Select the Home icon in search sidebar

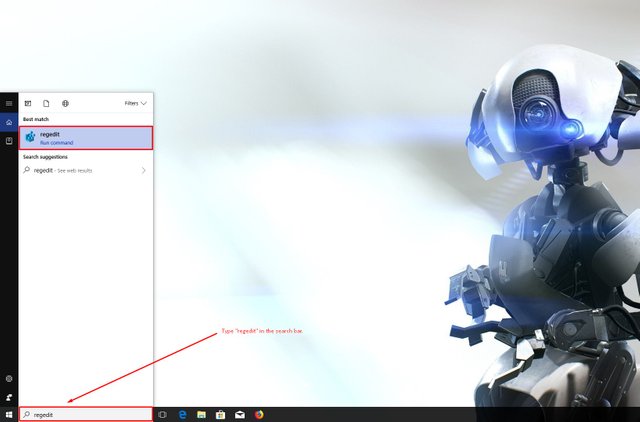9,122
